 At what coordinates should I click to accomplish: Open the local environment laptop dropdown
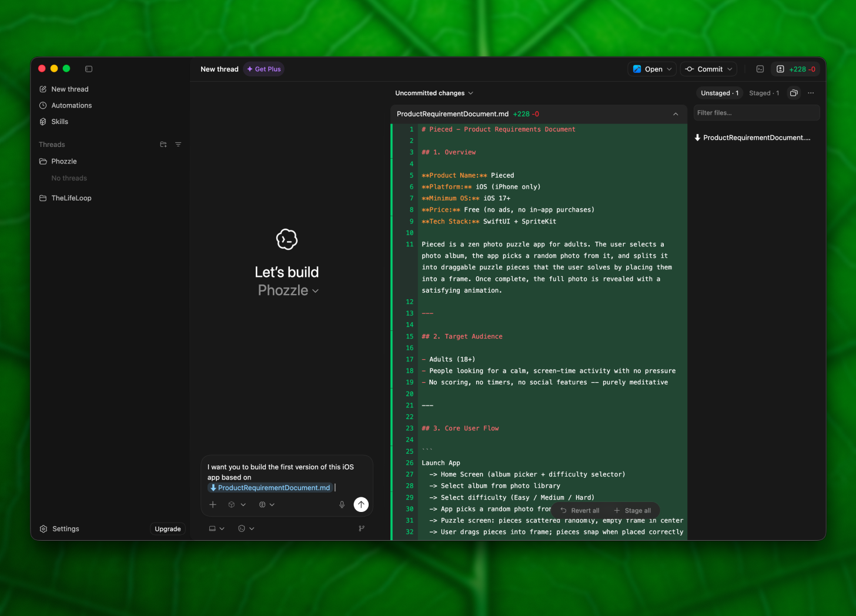(217, 529)
